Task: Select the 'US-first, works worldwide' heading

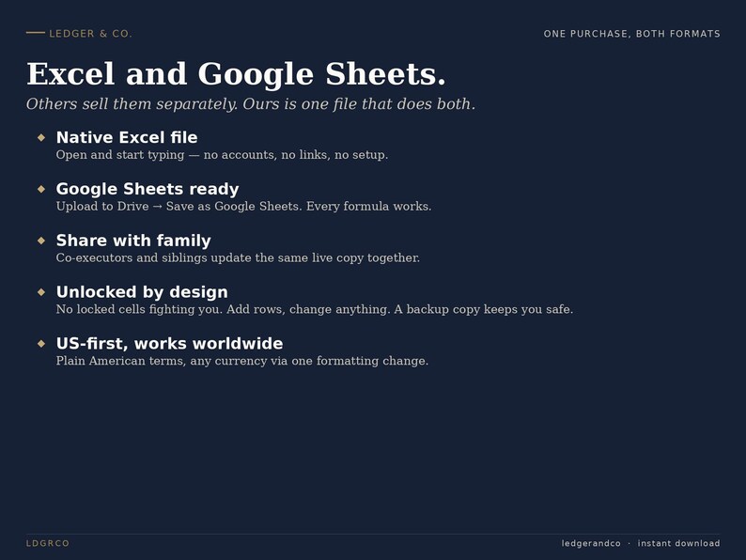Action: click(x=169, y=343)
